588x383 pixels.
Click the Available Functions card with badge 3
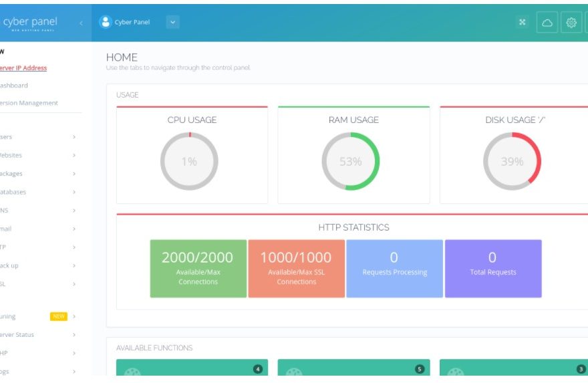[513, 369]
